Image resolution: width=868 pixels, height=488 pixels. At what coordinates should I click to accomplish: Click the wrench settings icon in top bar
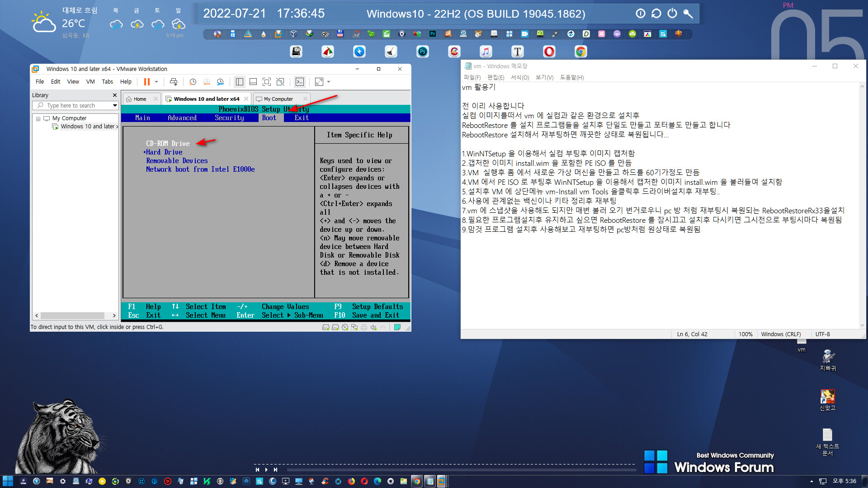tap(688, 14)
